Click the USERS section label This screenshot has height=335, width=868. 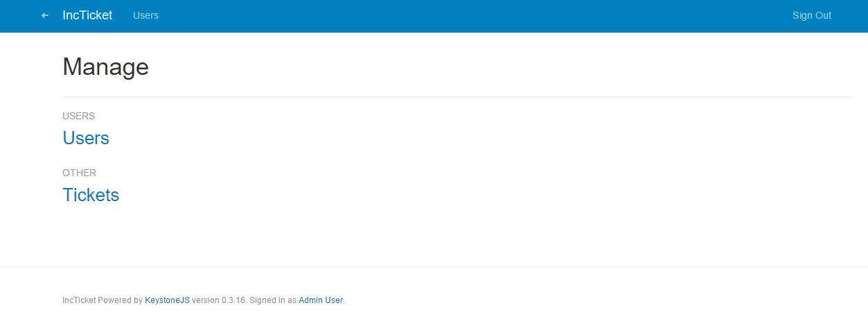(x=78, y=116)
